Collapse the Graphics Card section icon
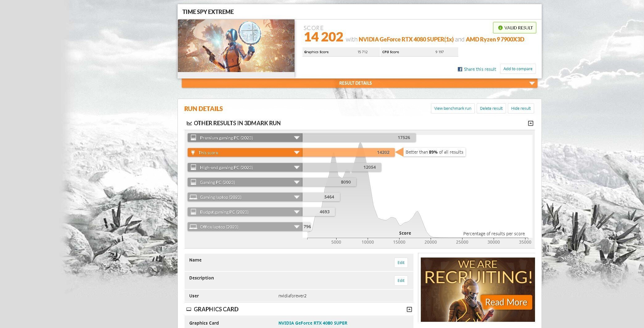644x328 pixels. pyautogui.click(x=409, y=309)
